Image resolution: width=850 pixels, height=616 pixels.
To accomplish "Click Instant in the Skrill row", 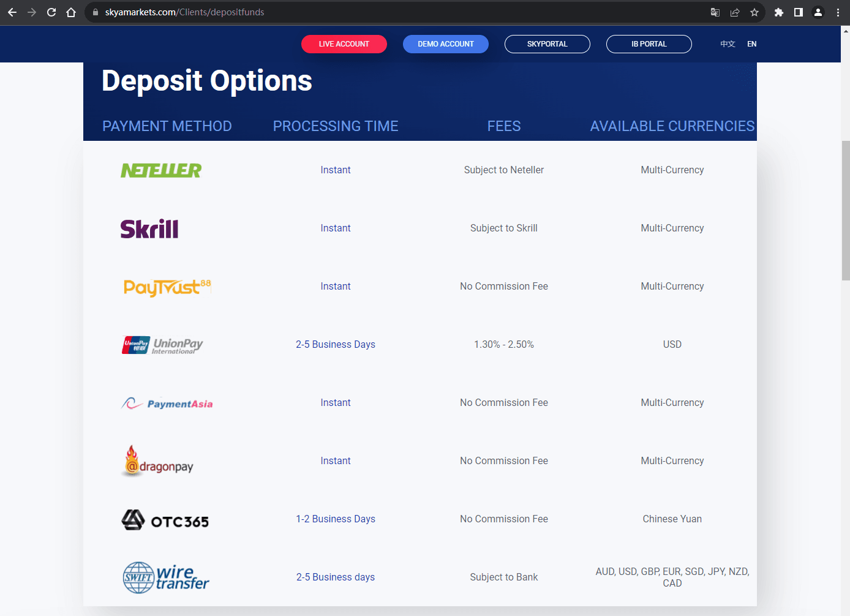I will pos(336,228).
